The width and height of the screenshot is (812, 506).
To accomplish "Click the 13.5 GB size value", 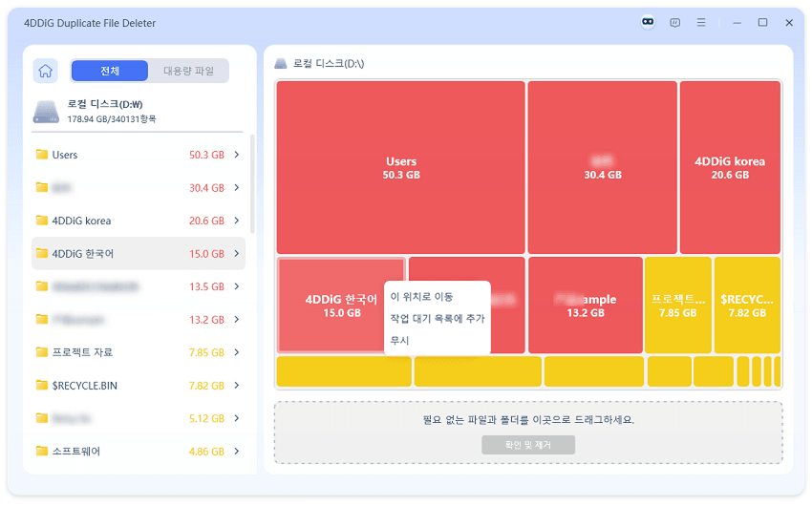I will 206,286.
